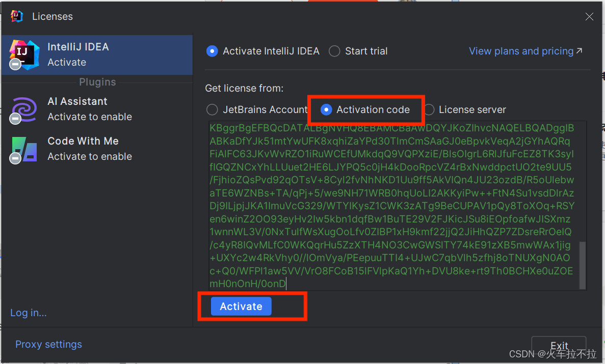The width and height of the screenshot is (605, 364).
Task: Choose the Start trial radio button
Action: point(334,51)
